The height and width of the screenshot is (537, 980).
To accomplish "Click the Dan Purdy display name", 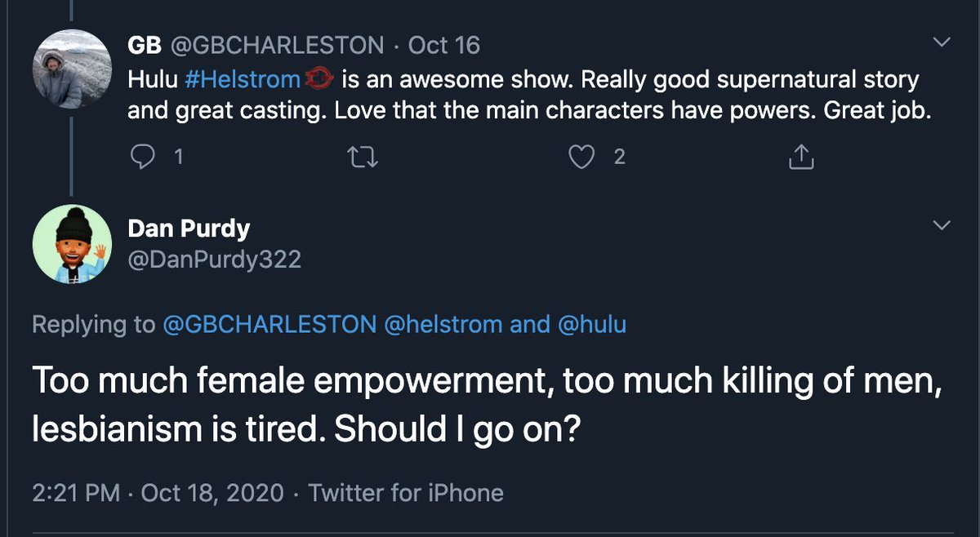I will click(x=189, y=229).
